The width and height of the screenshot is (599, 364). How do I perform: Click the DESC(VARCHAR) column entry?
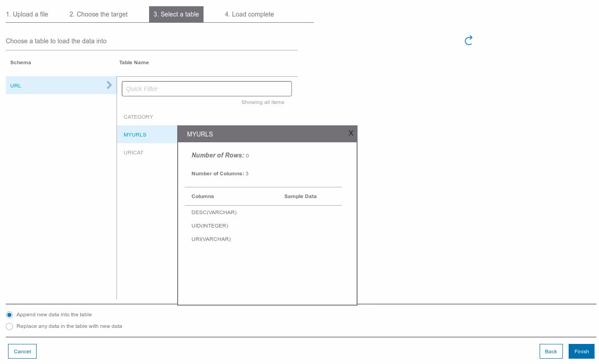214,212
